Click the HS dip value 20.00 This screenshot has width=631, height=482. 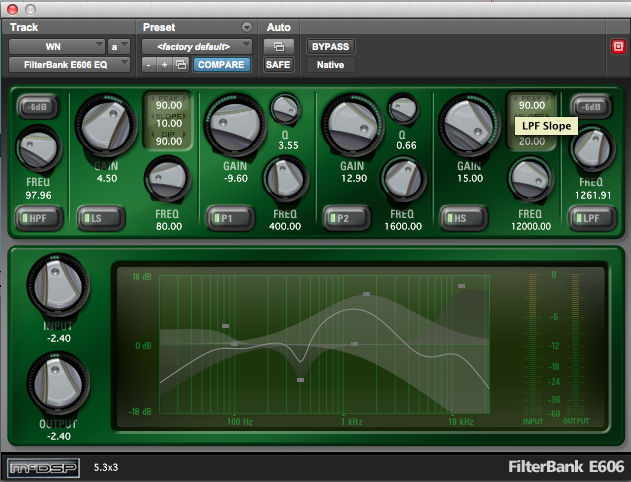[532, 141]
